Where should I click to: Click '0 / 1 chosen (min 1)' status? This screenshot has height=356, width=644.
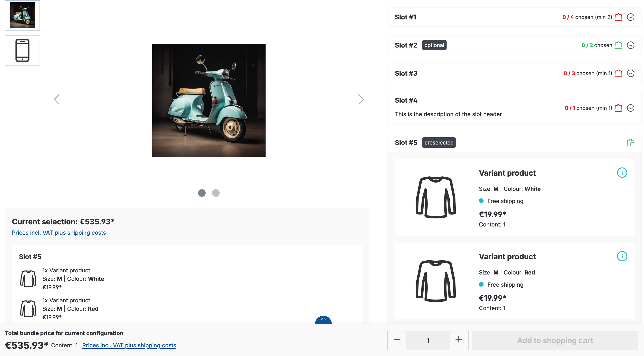(x=588, y=108)
